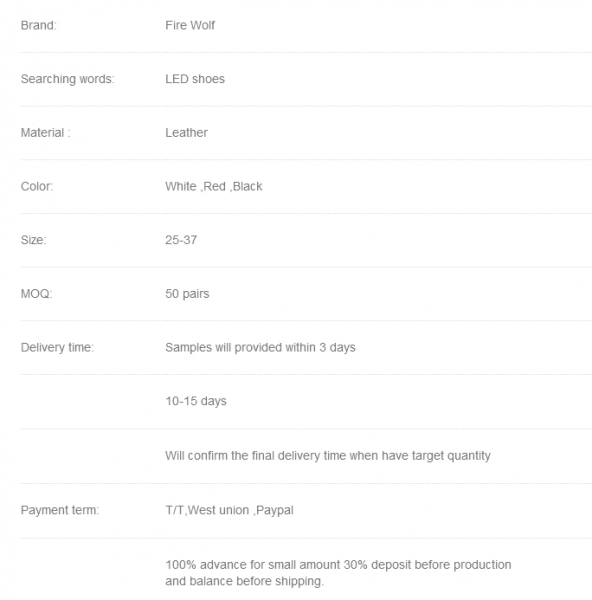Click the Brand label

[x=38, y=25]
